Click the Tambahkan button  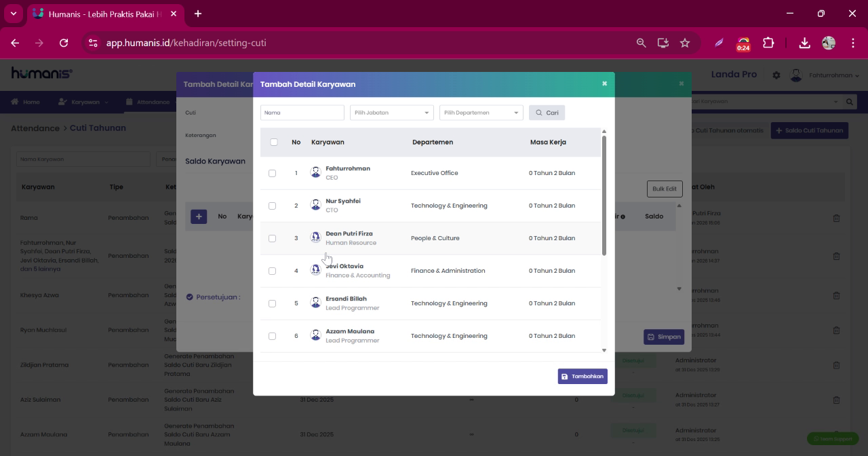pos(583,376)
